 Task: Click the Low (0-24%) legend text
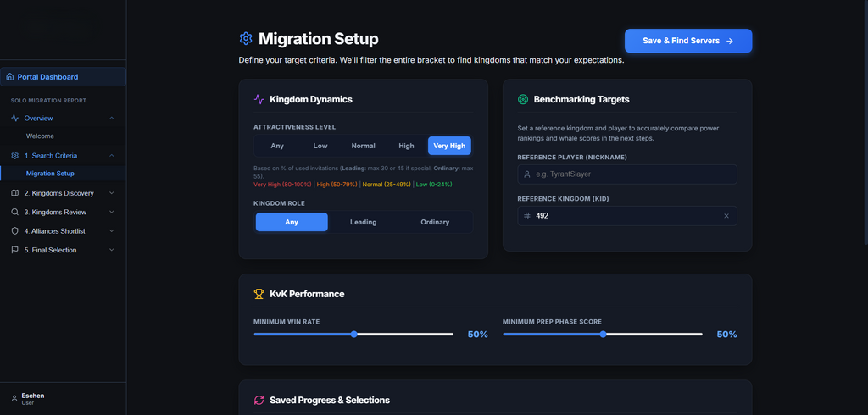click(x=434, y=185)
